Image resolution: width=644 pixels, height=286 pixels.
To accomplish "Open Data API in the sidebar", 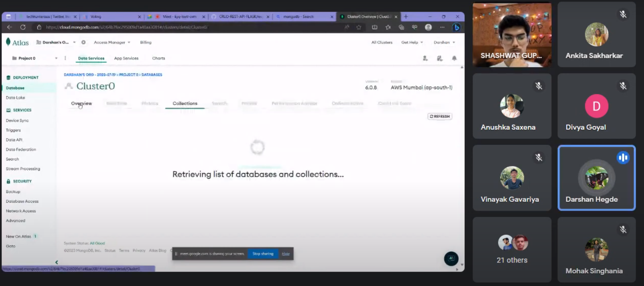I will coord(14,139).
